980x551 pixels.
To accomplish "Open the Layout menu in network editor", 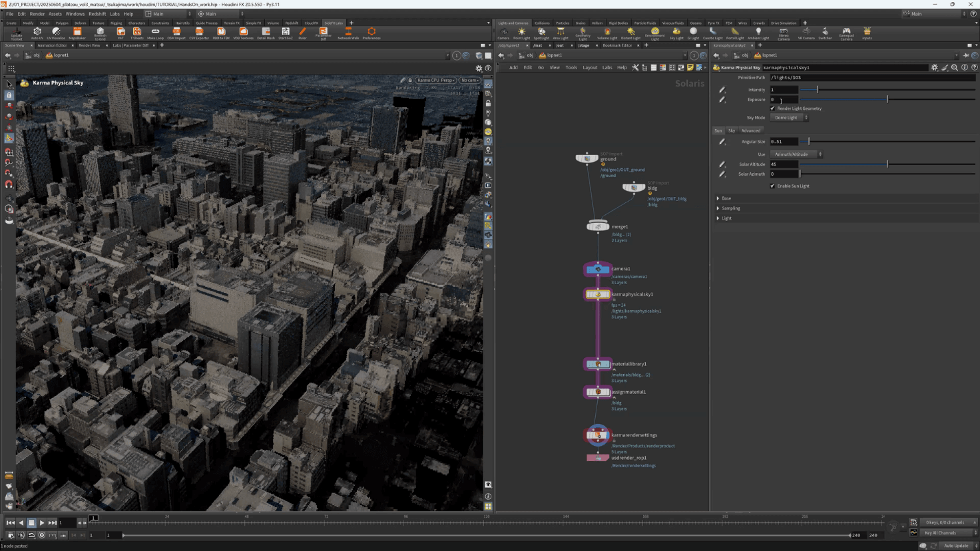I will coord(590,67).
